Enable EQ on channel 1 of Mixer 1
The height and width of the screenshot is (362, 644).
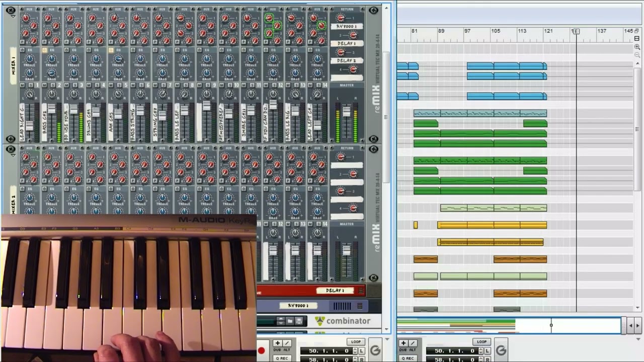[22, 50]
